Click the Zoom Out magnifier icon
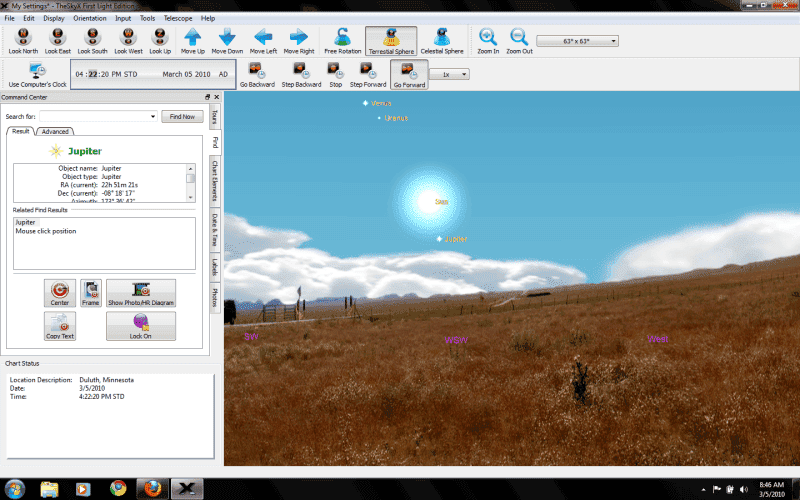 (519, 37)
